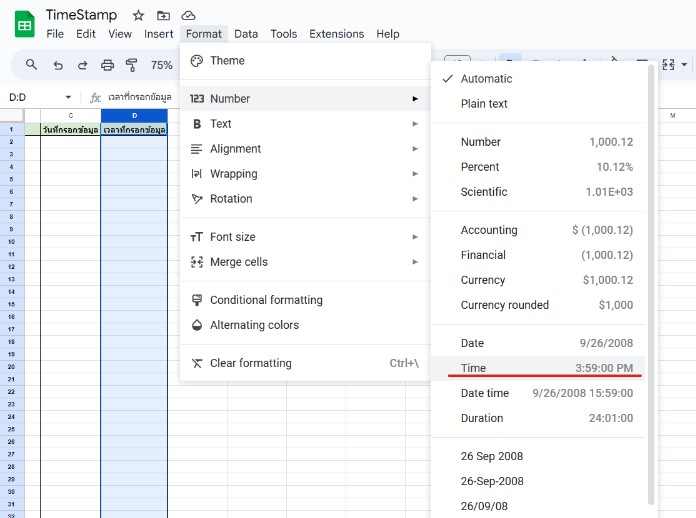
Task: Click the select-all corner box
Action: [x=12, y=115]
